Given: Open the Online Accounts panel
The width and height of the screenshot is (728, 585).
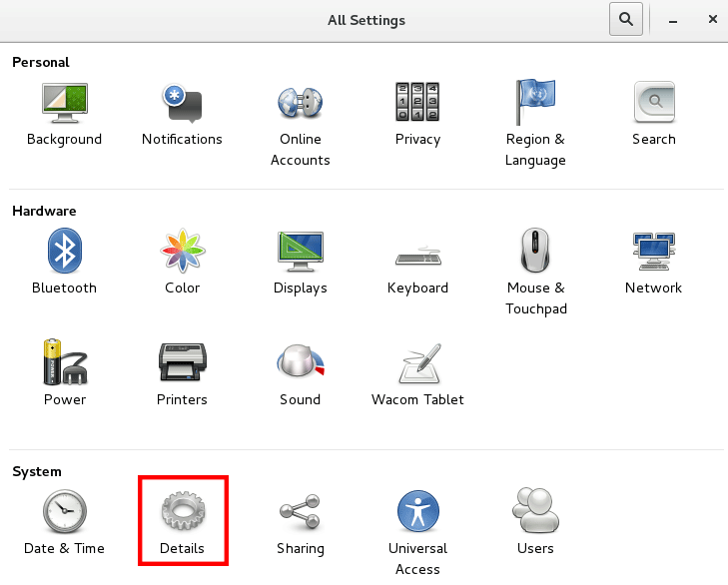Looking at the screenshot, I should pyautogui.click(x=300, y=125).
